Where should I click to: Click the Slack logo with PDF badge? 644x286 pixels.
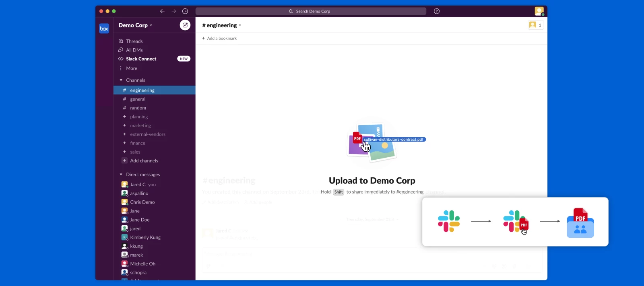(516, 221)
